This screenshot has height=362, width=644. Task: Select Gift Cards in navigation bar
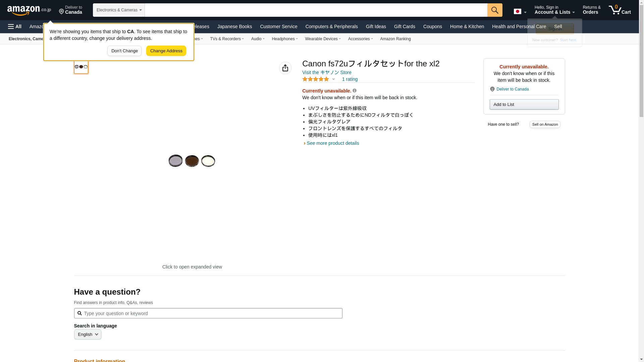point(404,26)
